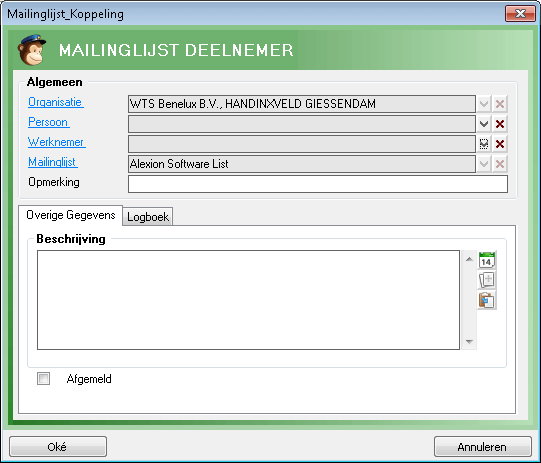The image size is (541, 463).
Task: Expand the Persoon dropdown arrow
Action: point(484,124)
